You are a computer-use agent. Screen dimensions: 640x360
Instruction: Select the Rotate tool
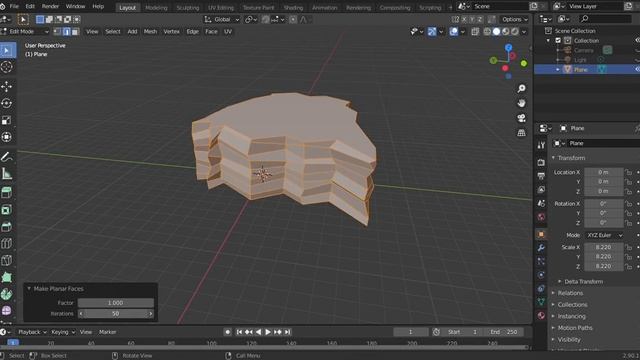tap(7, 103)
